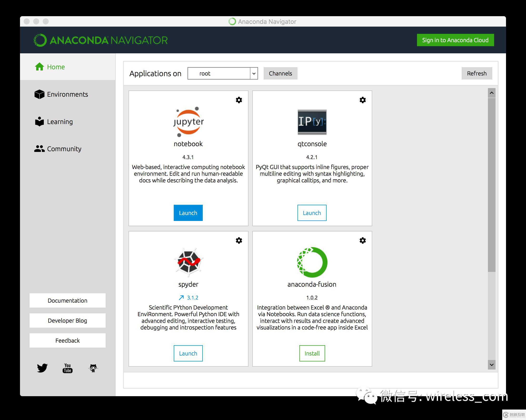526x420 pixels.
Task: Click the Jupyter notebook logo
Action: coord(188,122)
